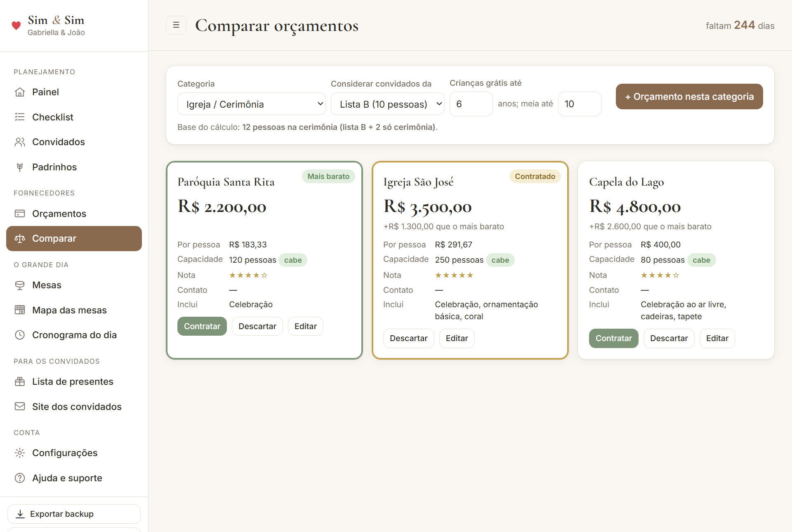Descartar Paróquia Santa Rita quote
The image size is (792, 532).
[x=257, y=326]
